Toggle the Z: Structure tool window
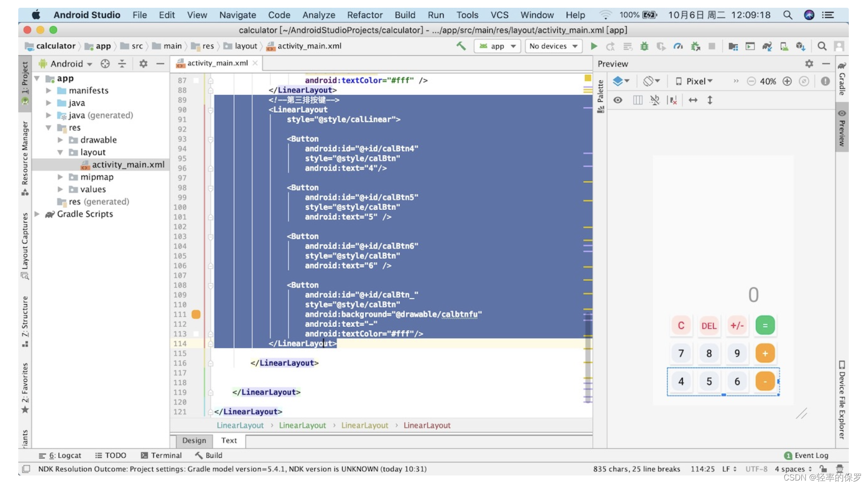868x486 pixels. (x=25, y=322)
